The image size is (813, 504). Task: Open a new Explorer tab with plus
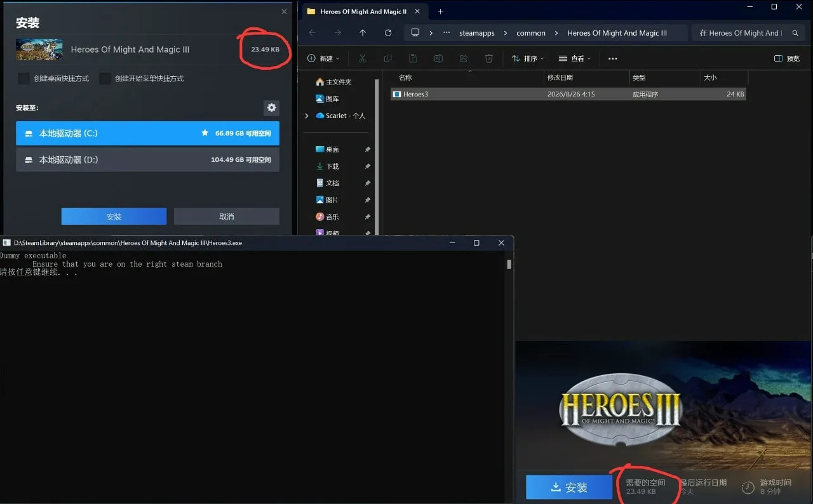point(440,11)
